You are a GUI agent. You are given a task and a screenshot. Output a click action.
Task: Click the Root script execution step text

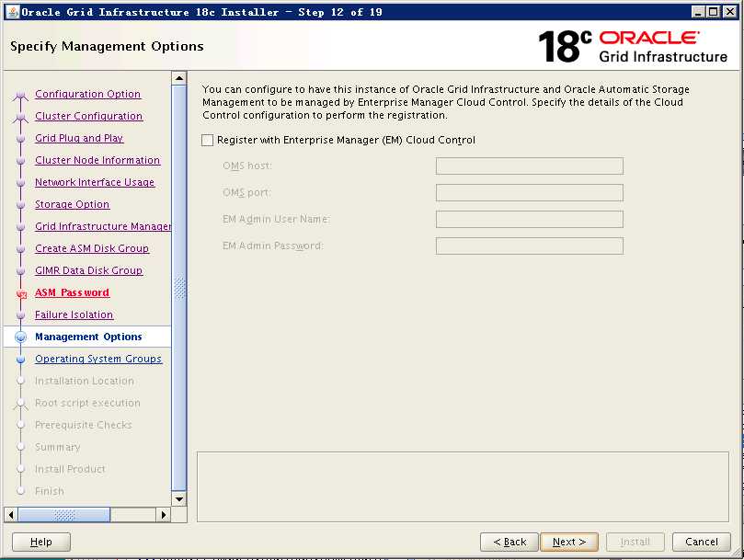point(87,403)
